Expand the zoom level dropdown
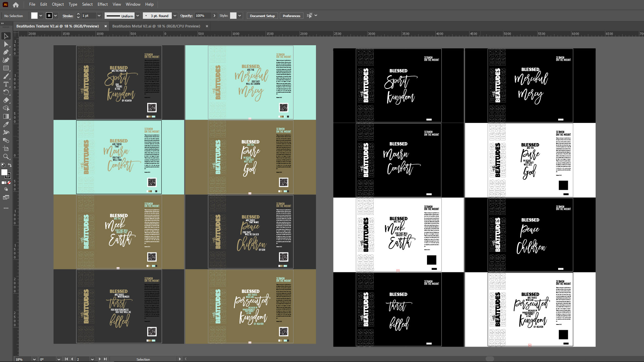 pyautogui.click(x=34, y=359)
